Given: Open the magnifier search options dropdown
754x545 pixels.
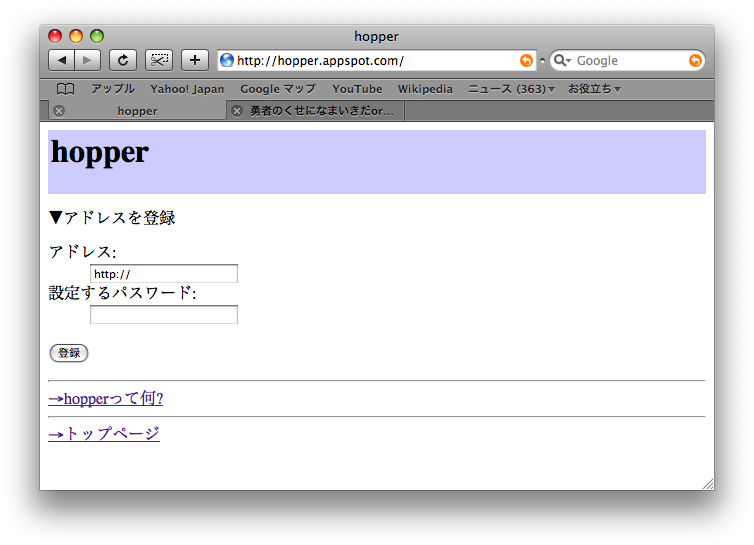Looking at the screenshot, I should click(562, 60).
